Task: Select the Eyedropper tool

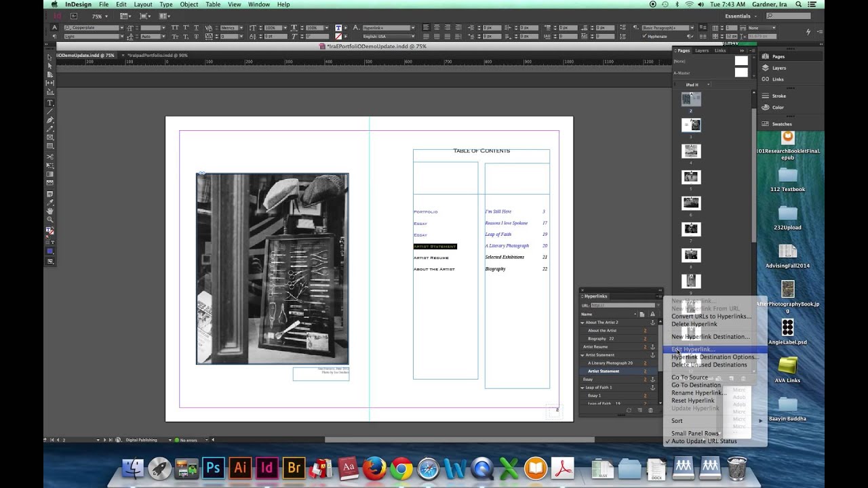Action: 50,203
